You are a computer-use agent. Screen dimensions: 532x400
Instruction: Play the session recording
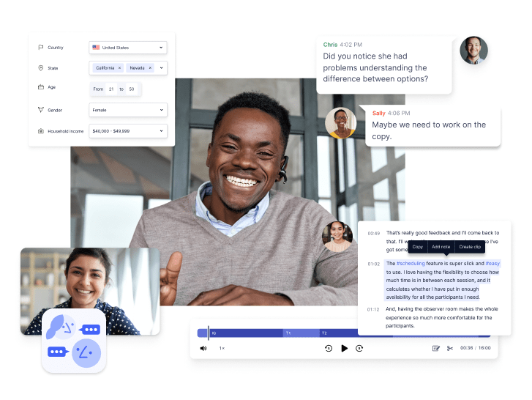tap(344, 348)
